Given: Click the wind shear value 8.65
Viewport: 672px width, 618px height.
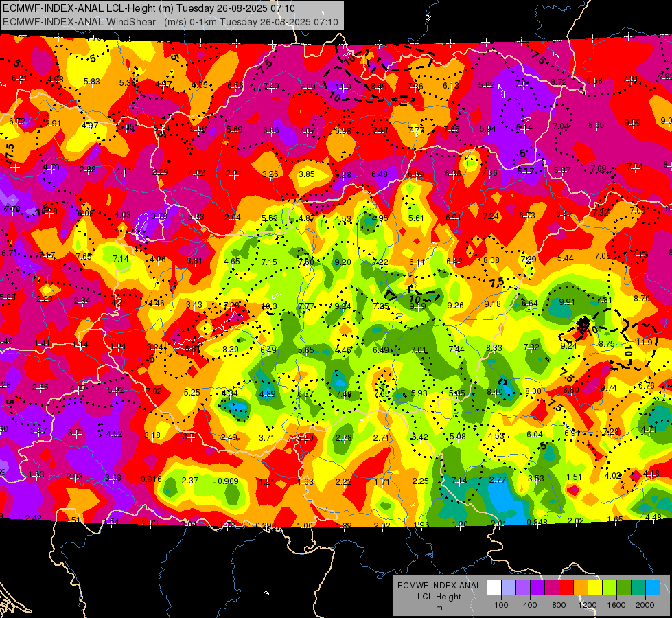Looking at the screenshot, I should (x=596, y=125).
